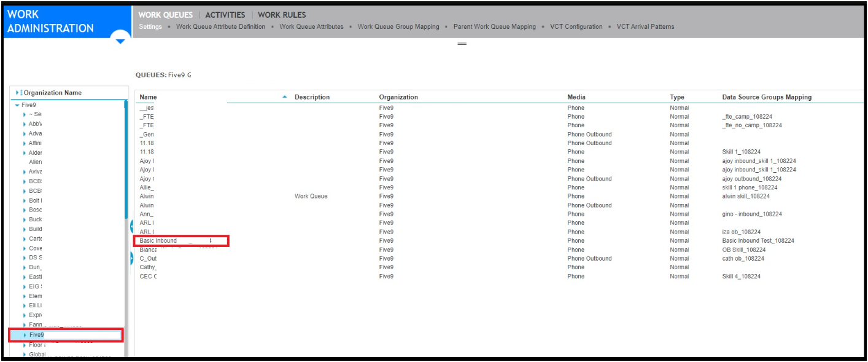Expand the Dun_ organization node
This screenshot has height=362, width=868.
(25, 267)
